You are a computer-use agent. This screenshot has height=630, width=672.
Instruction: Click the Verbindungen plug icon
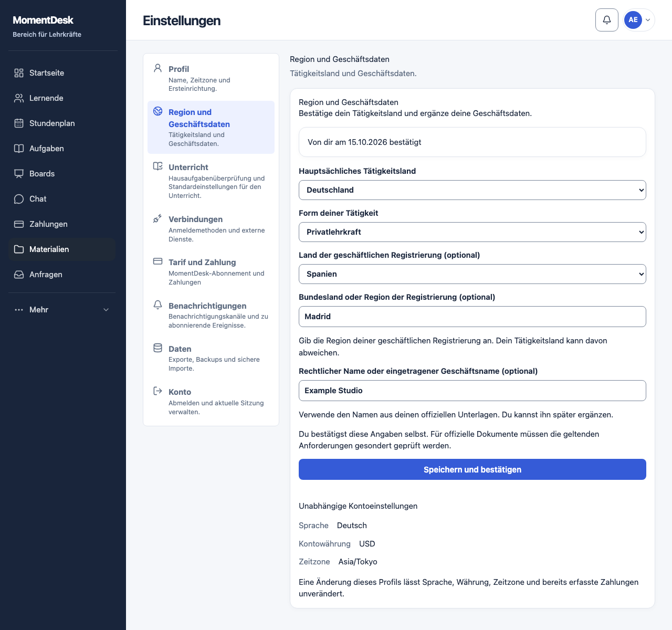click(157, 218)
